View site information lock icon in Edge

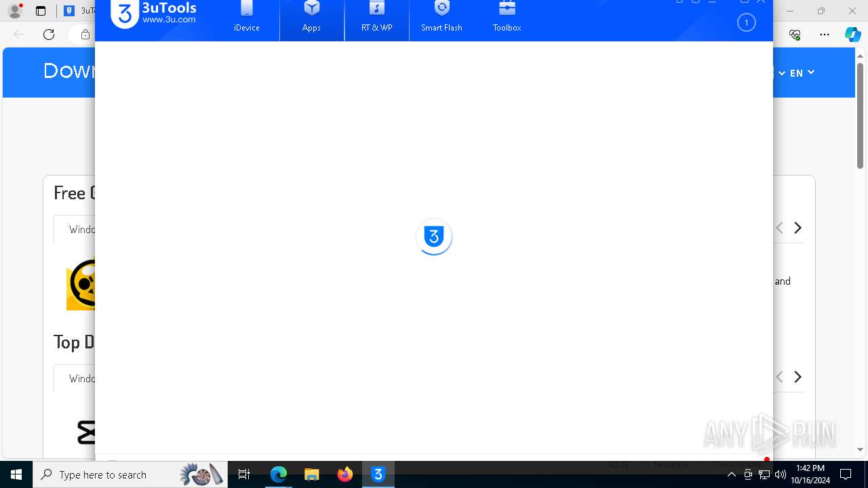(85, 35)
